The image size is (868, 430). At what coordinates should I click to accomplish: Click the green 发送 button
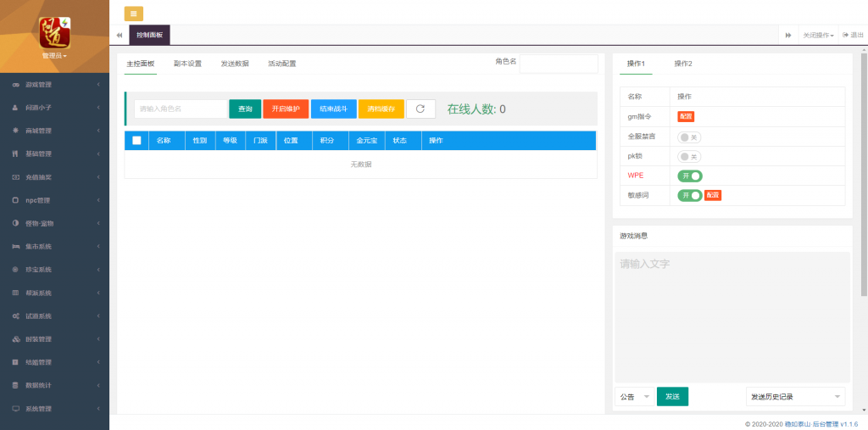pyautogui.click(x=672, y=396)
